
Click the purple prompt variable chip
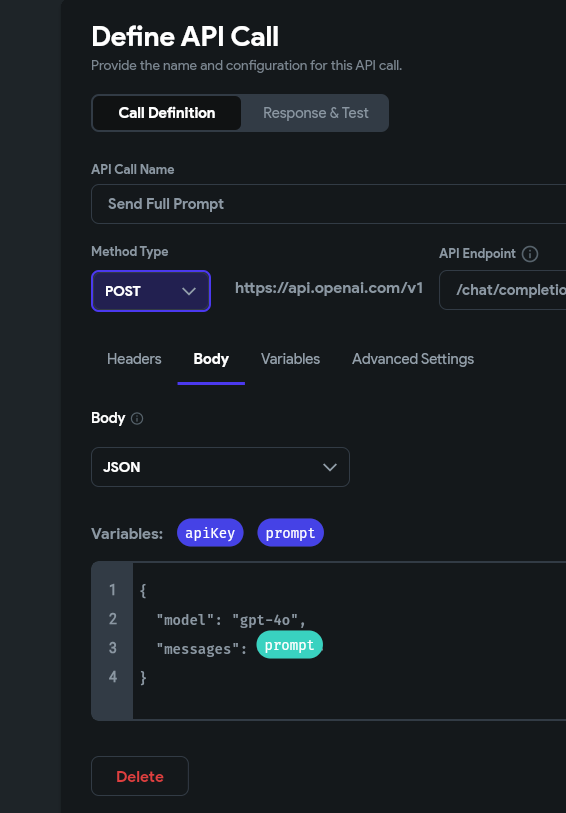290,533
